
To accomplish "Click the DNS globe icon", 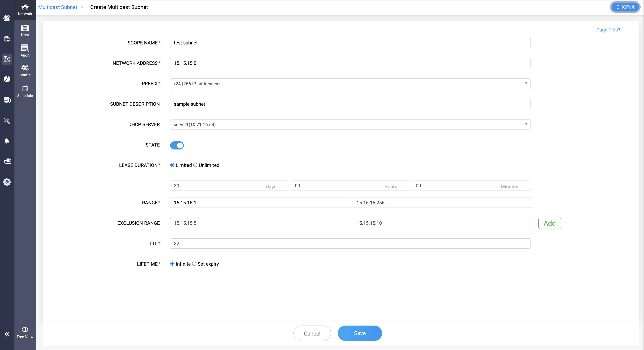I will pyautogui.click(x=7, y=39).
